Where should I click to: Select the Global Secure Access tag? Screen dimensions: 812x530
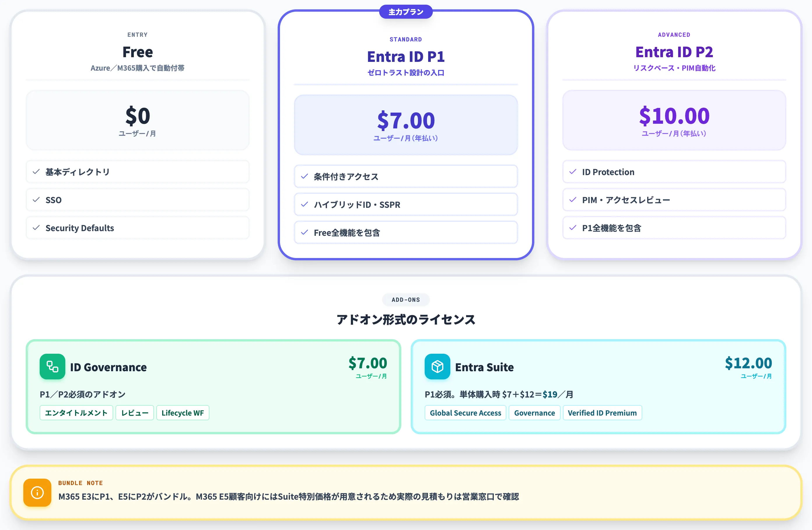tap(466, 413)
